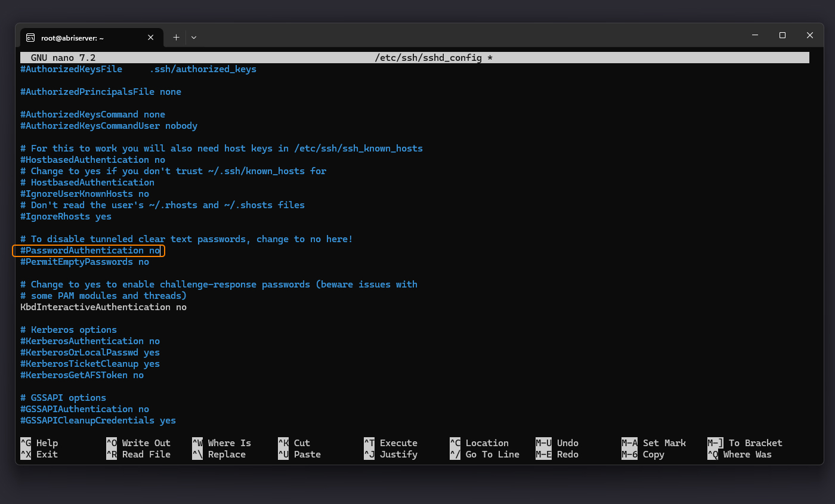Click the #PermitEmptyPasswords no line
The image size is (835, 504).
[85, 262]
